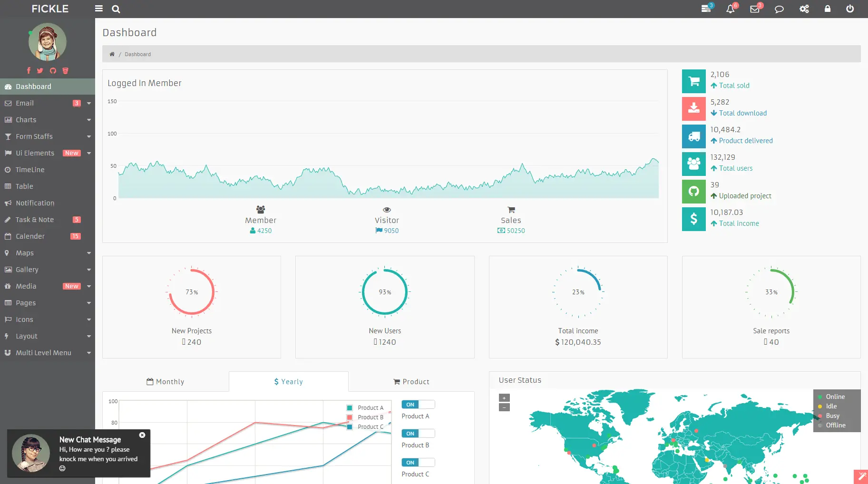
Task: Switch to the Monthly tab
Action: coord(166,382)
